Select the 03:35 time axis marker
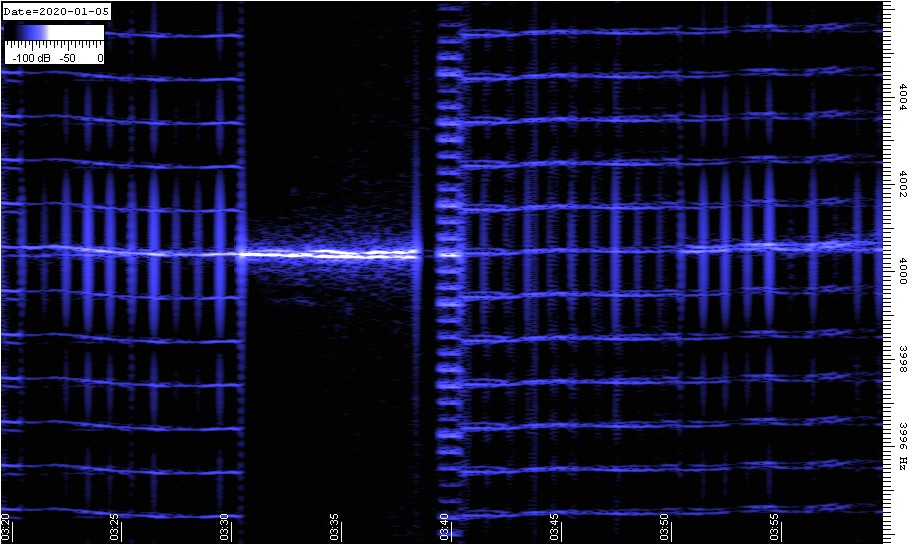Image resolution: width=912 pixels, height=545 pixels. (x=334, y=527)
